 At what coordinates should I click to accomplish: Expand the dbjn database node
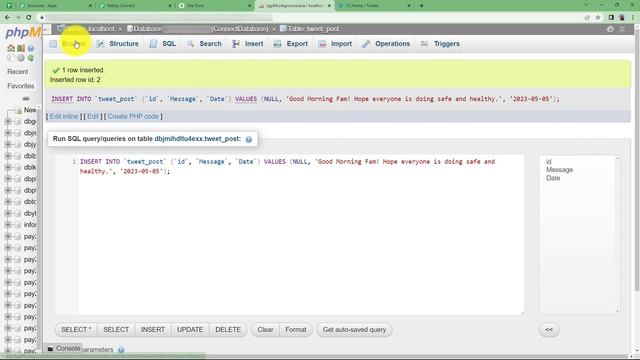tap(8, 133)
